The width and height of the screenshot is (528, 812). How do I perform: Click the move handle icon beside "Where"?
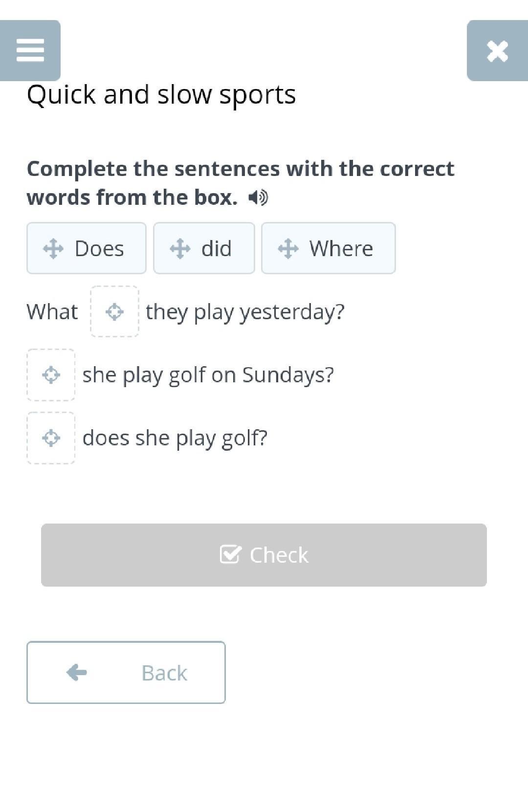(288, 248)
